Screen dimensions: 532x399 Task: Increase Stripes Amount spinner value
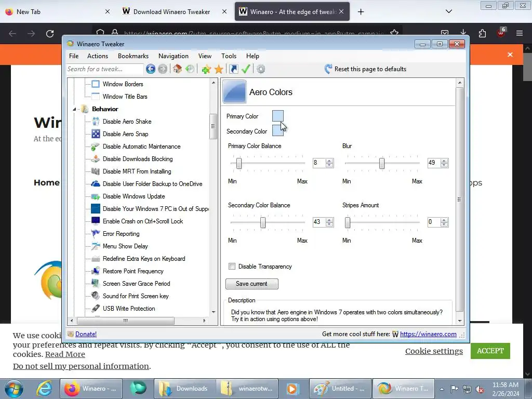coord(444,220)
